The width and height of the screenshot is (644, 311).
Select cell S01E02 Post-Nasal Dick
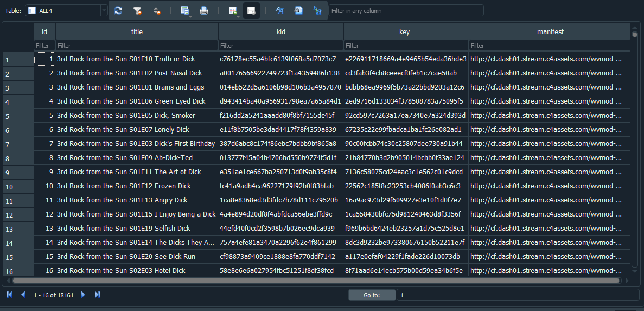pyautogui.click(x=137, y=73)
